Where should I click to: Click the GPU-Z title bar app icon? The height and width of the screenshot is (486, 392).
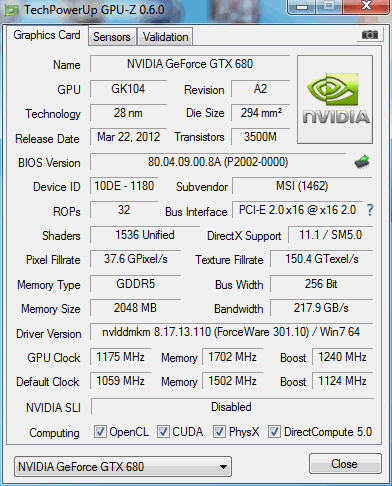[x=12, y=10]
